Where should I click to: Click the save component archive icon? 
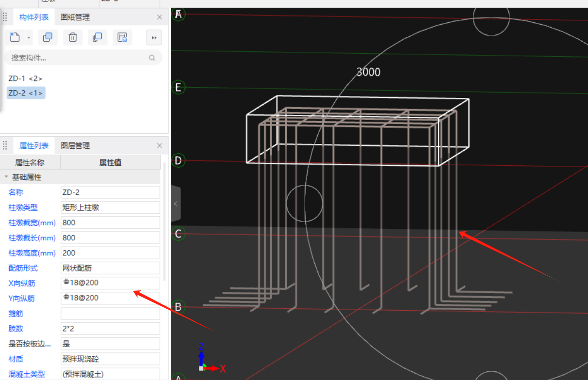[x=123, y=37]
